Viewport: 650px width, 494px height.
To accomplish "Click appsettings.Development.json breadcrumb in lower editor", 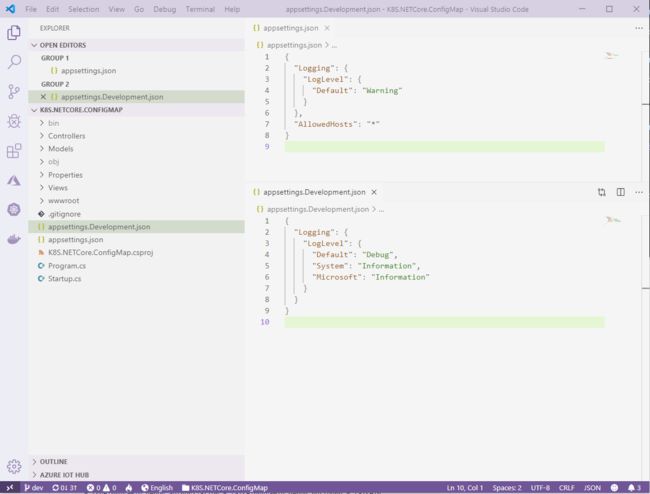I will (x=313, y=209).
